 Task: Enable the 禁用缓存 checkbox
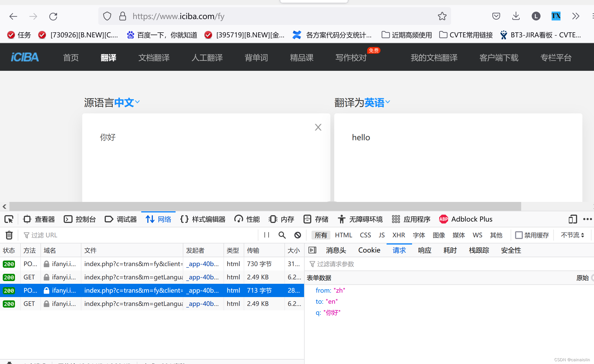coord(519,235)
